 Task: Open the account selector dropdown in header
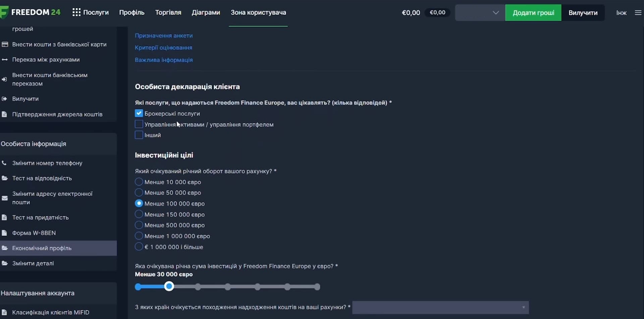tap(480, 13)
